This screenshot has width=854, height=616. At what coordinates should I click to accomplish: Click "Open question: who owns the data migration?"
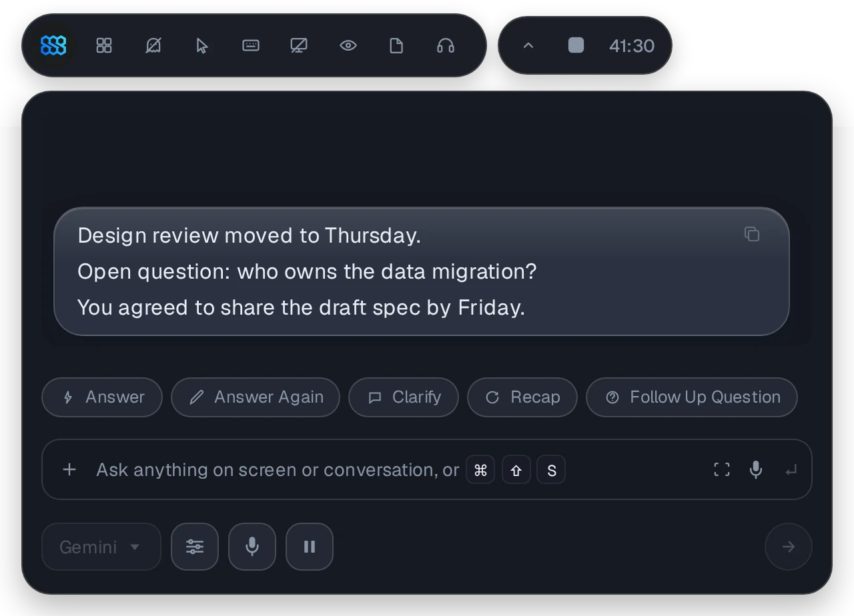307,271
